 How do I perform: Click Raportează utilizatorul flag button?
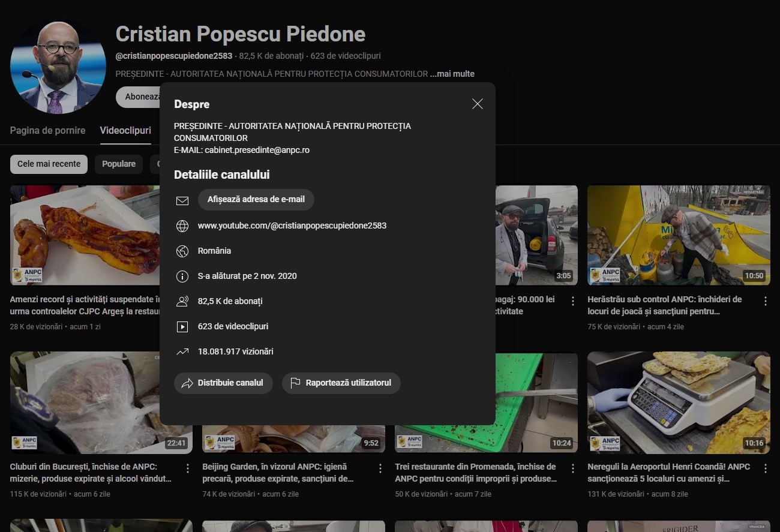341,383
